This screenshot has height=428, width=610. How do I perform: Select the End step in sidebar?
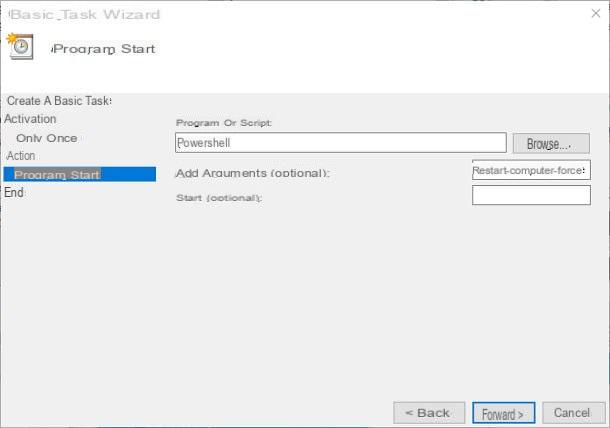(14, 192)
